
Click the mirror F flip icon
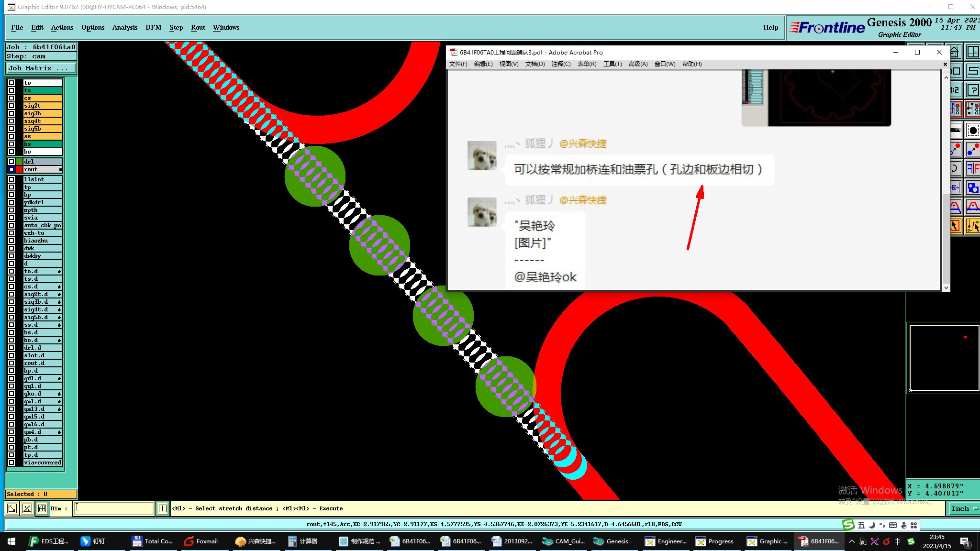(x=973, y=168)
